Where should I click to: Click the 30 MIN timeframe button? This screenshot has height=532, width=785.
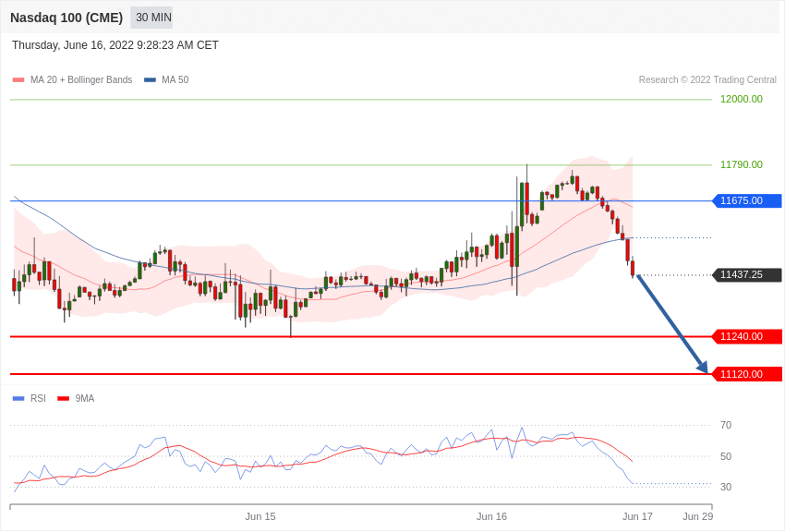point(152,18)
